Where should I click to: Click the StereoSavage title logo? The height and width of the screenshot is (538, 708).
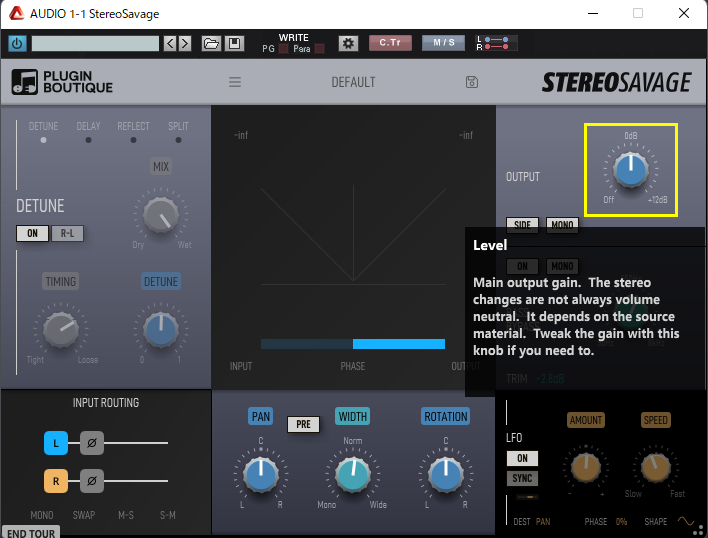pyautogui.click(x=616, y=82)
